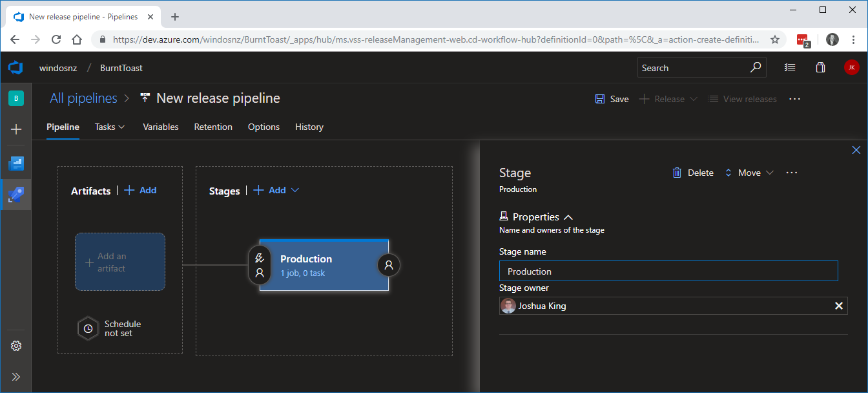Click the browser address bar URL

(436, 39)
